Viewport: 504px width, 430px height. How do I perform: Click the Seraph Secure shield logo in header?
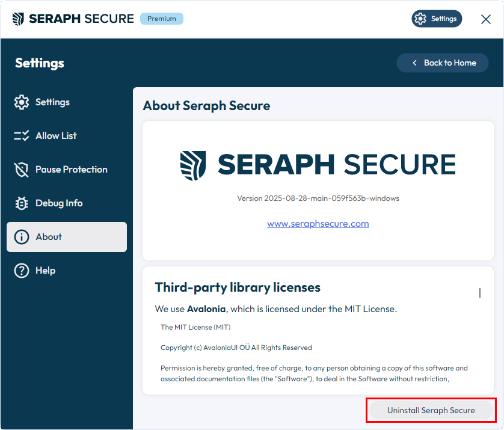pos(18,19)
